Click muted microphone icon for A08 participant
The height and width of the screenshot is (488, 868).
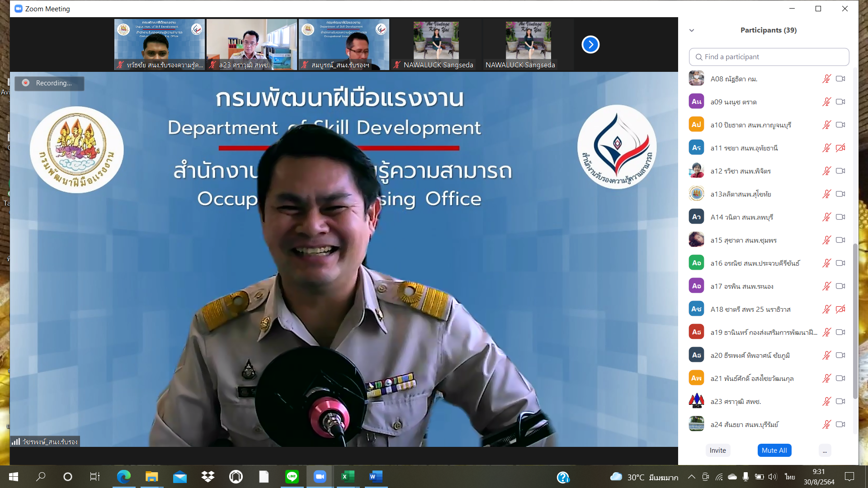tap(826, 79)
